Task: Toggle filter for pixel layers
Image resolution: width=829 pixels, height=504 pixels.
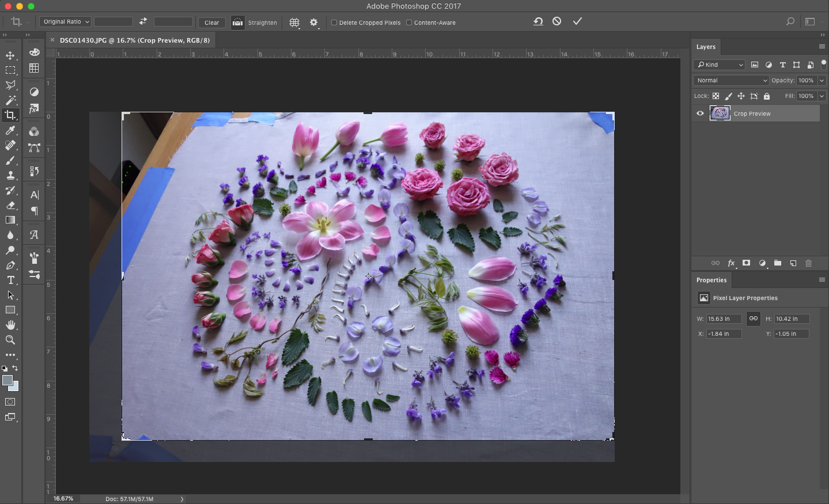Action: click(x=755, y=65)
